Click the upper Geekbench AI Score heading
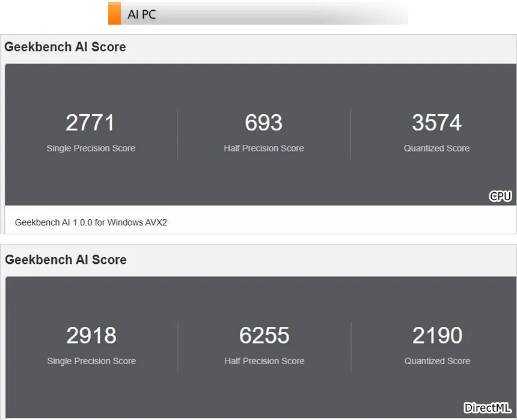The width and height of the screenshot is (517, 420). (66, 47)
